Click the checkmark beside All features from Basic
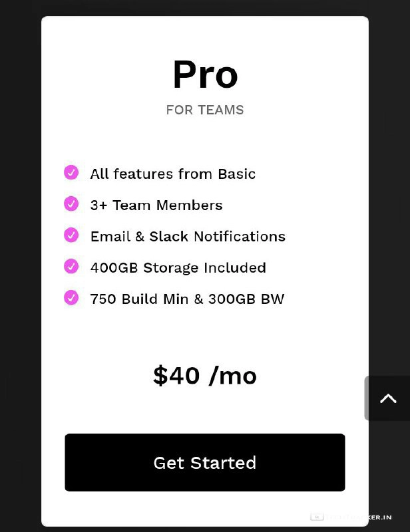Image resolution: width=410 pixels, height=532 pixels. tap(71, 173)
